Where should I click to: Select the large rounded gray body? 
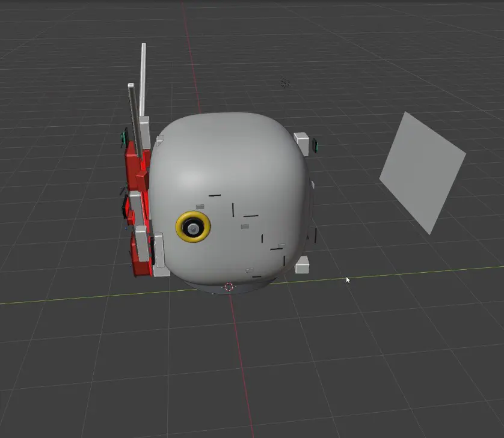tap(230, 199)
